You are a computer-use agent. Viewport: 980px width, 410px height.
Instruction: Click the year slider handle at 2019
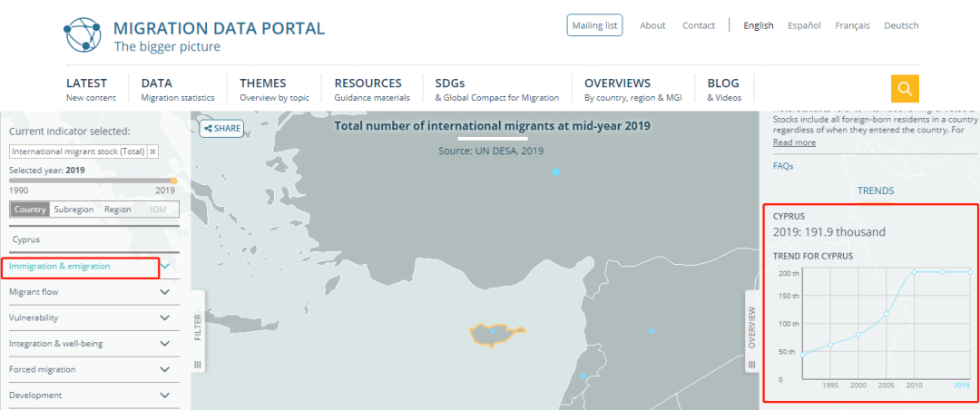173,180
